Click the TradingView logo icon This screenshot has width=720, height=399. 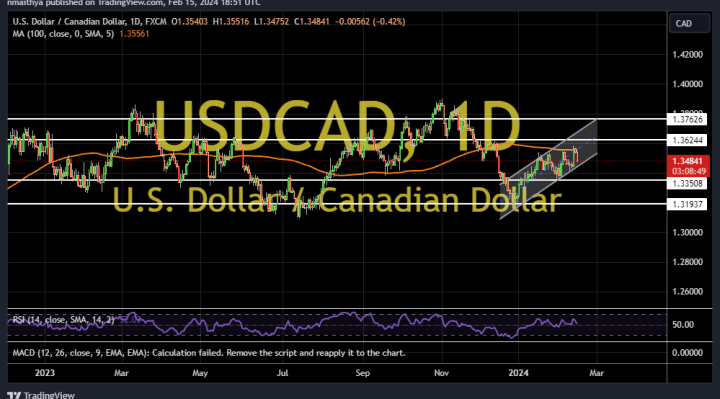[14, 395]
